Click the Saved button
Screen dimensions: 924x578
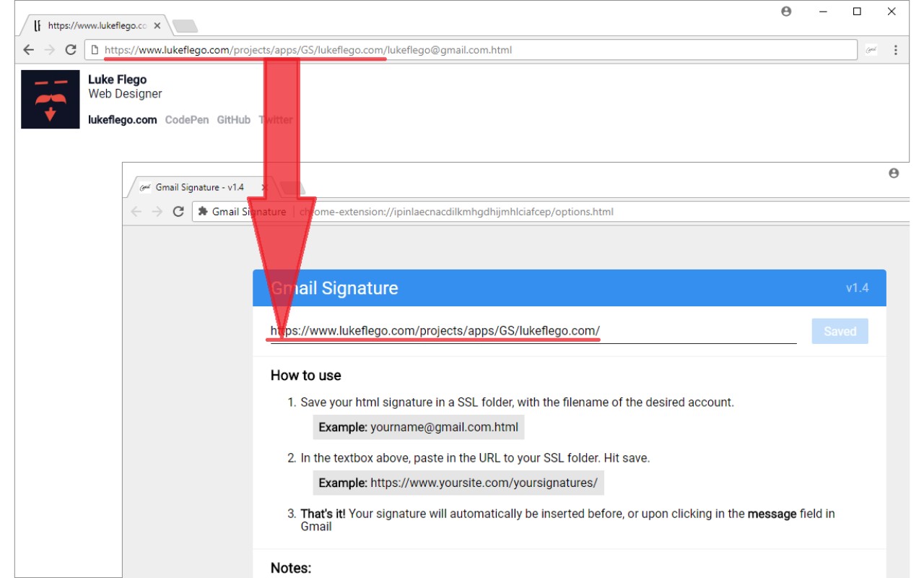pyautogui.click(x=840, y=332)
